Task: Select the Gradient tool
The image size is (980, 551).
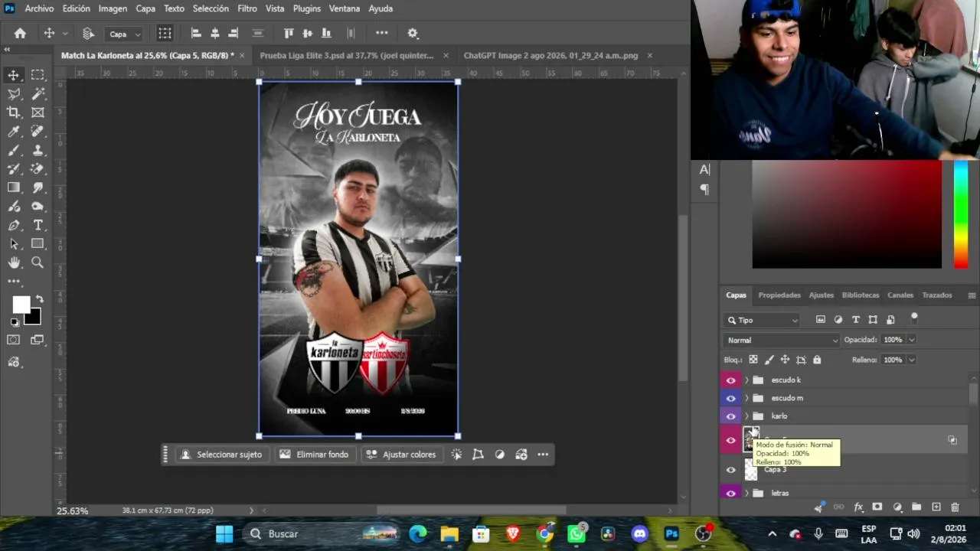Action: coord(14,187)
